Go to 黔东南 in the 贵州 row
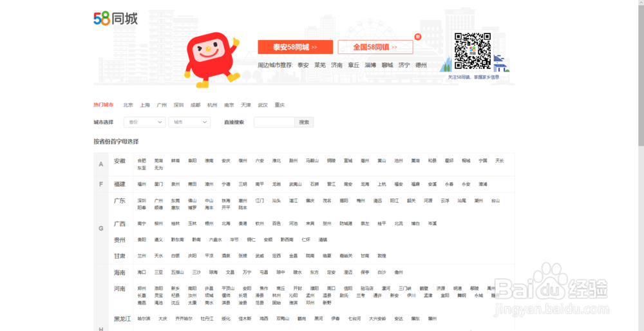644x331 pixels. (178, 240)
